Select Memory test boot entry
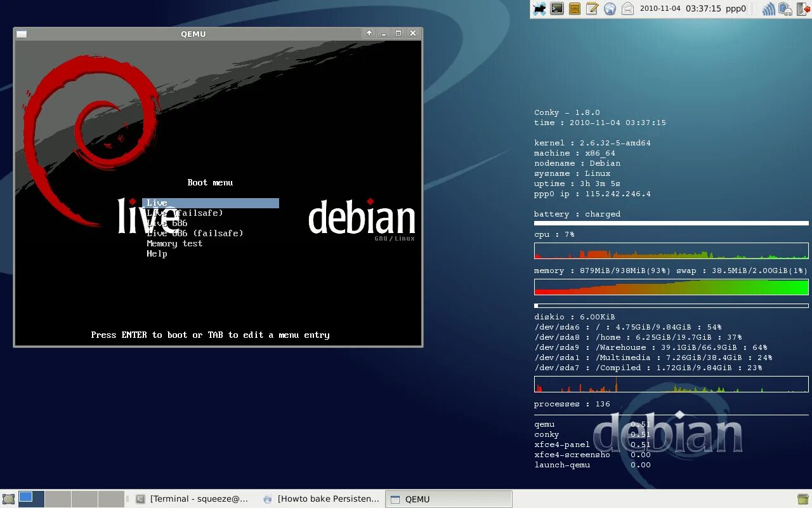812x508 pixels. point(174,244)
